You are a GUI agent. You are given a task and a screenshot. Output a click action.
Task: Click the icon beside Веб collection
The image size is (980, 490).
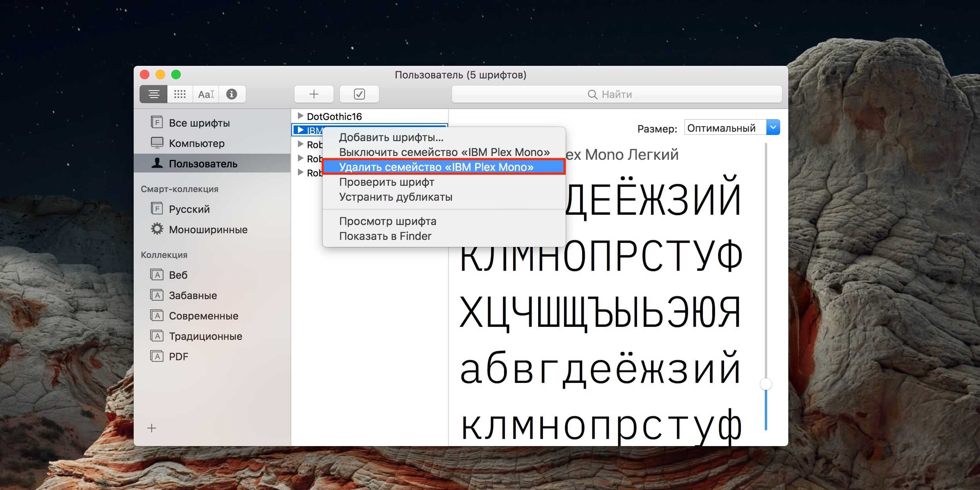pyautogui.click(x=157, y=274)
